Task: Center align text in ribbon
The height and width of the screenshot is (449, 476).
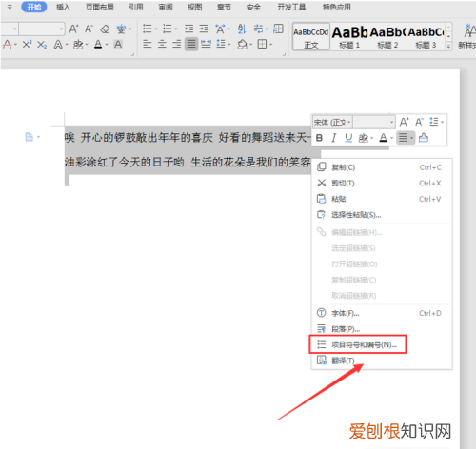Action: point(162,44)
